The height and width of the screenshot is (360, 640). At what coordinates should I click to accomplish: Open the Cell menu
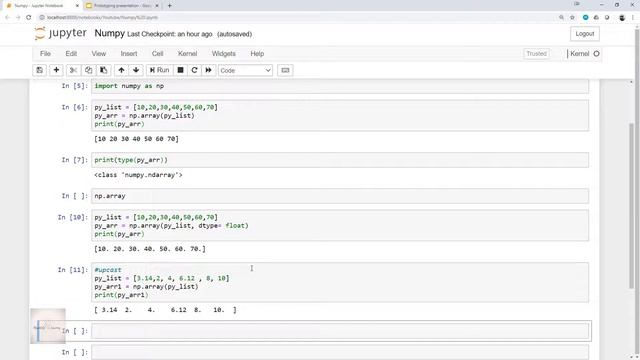tap(158, 53)
